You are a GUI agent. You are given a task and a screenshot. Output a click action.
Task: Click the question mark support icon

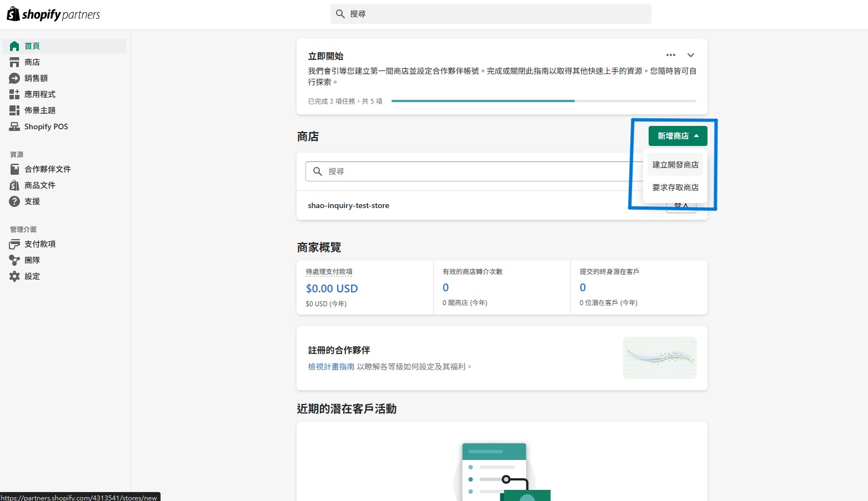pos(14,201)
